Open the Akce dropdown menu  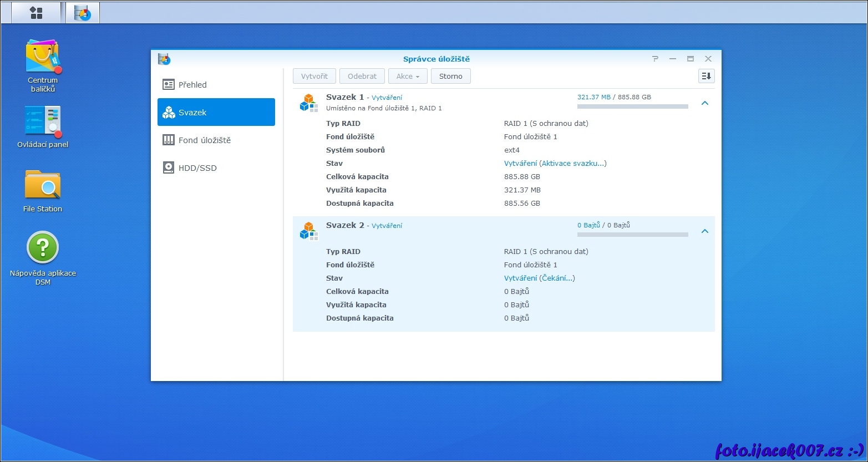[x=408, y=76]
